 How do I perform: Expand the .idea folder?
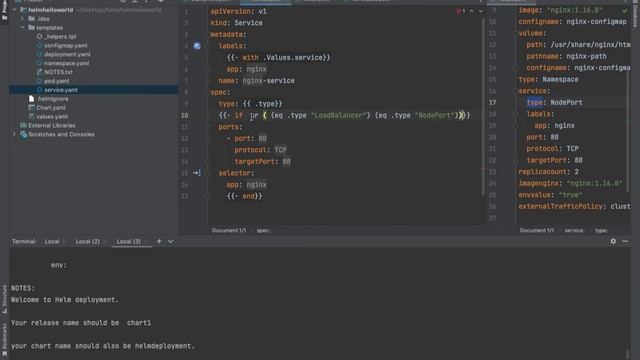point(22,19)
